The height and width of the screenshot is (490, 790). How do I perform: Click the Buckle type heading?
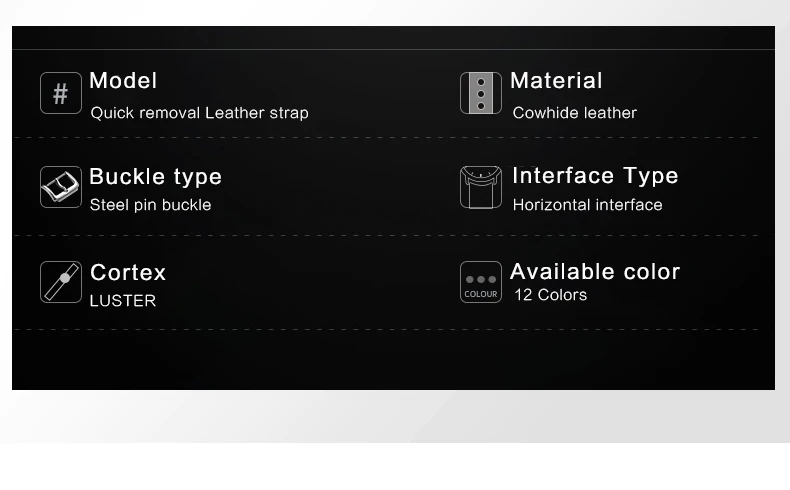156,177
